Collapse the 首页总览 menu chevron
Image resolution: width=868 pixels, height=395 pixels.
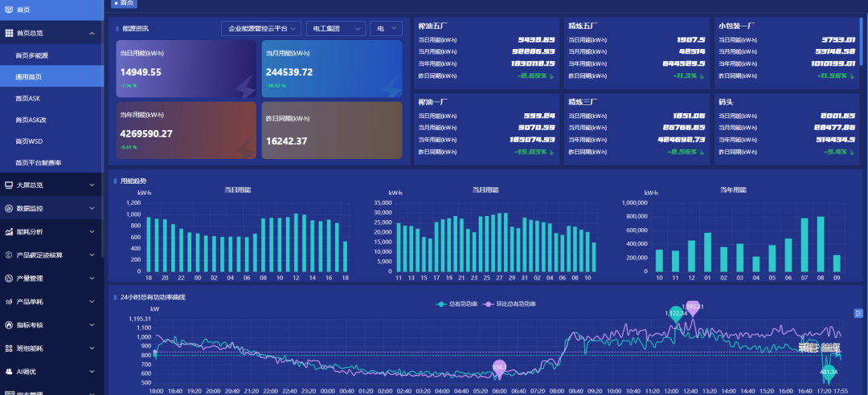tap(92, 33)
